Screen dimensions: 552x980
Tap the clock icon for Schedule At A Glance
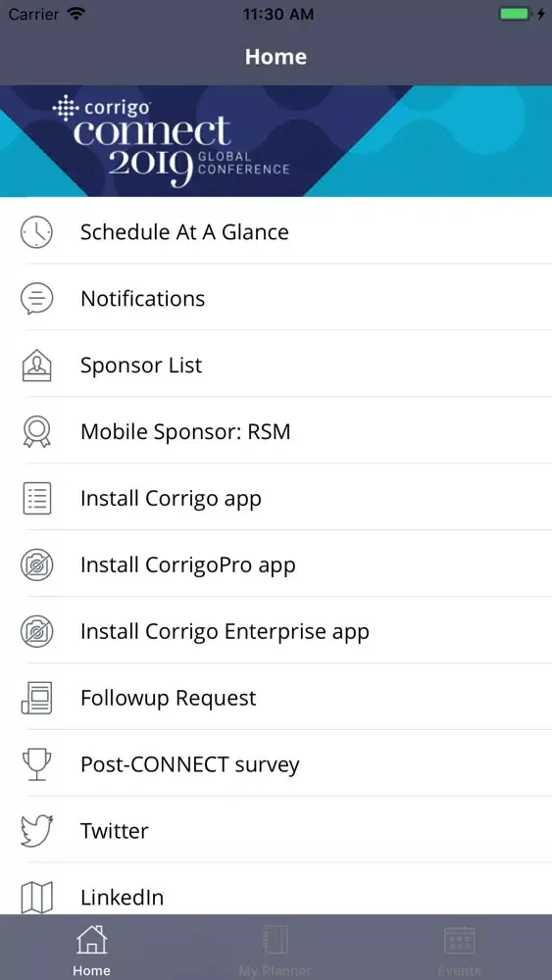pyautogui.click(x=36, y=232)
